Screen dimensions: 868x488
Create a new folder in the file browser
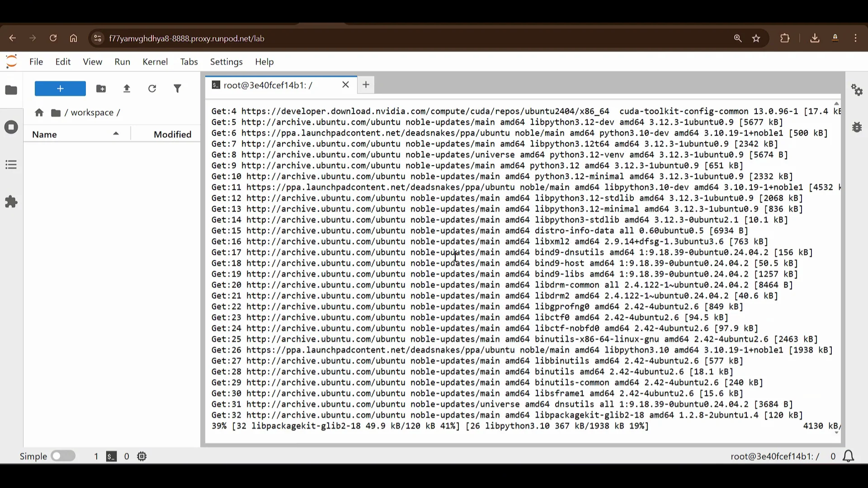[101, 89]
